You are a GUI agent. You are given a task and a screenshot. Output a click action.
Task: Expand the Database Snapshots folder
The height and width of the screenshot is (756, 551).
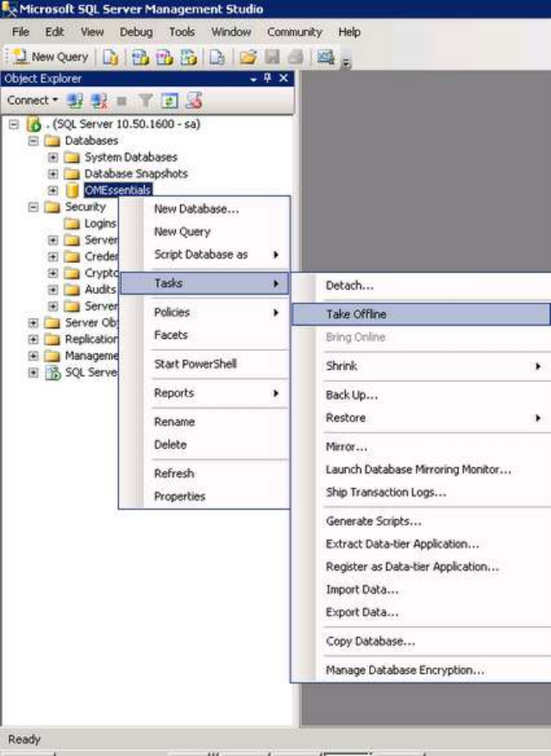53,173
